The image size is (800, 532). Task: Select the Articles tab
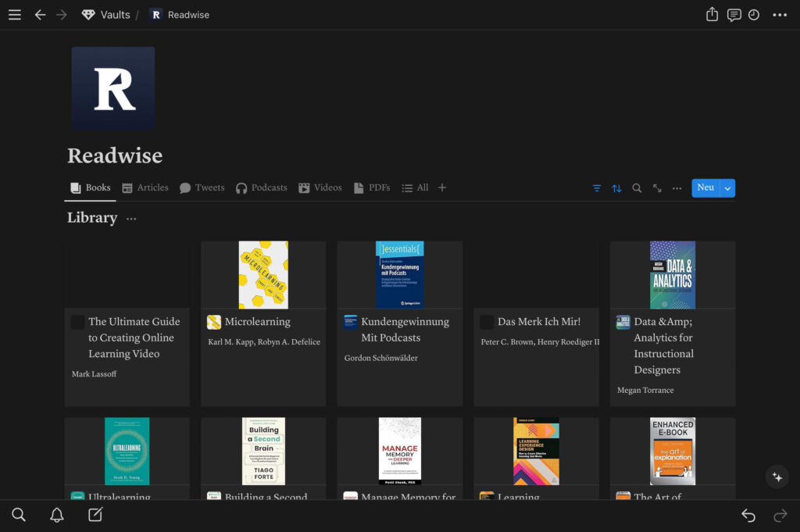coord(145,187)
